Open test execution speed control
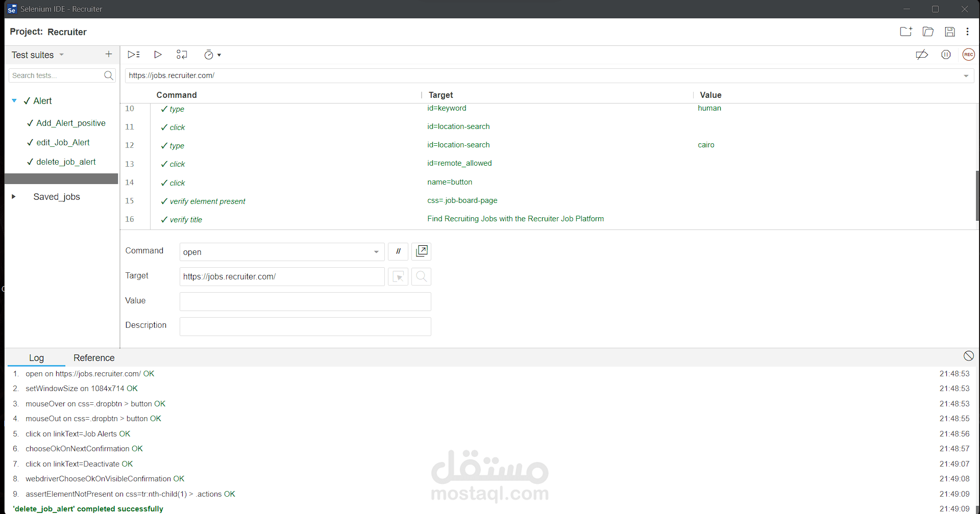The height and width of the screenshot is (514, 980). pos(209,55)
